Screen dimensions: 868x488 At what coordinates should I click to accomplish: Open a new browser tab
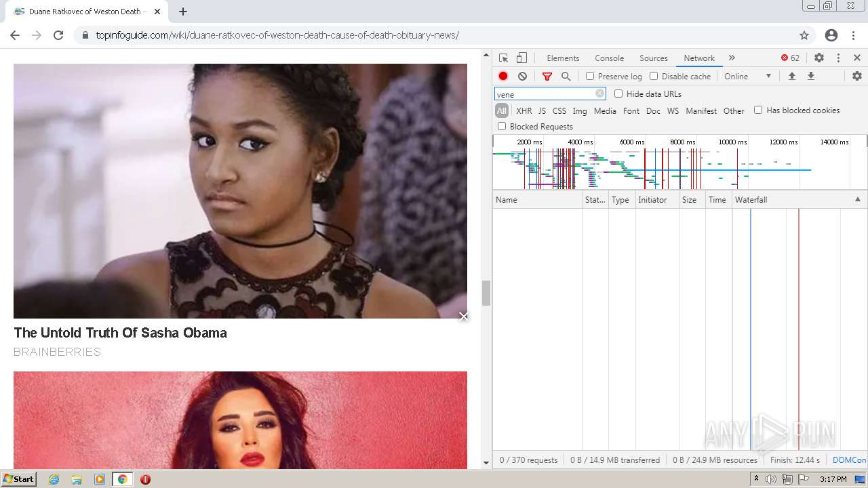(x=183, y=12)
